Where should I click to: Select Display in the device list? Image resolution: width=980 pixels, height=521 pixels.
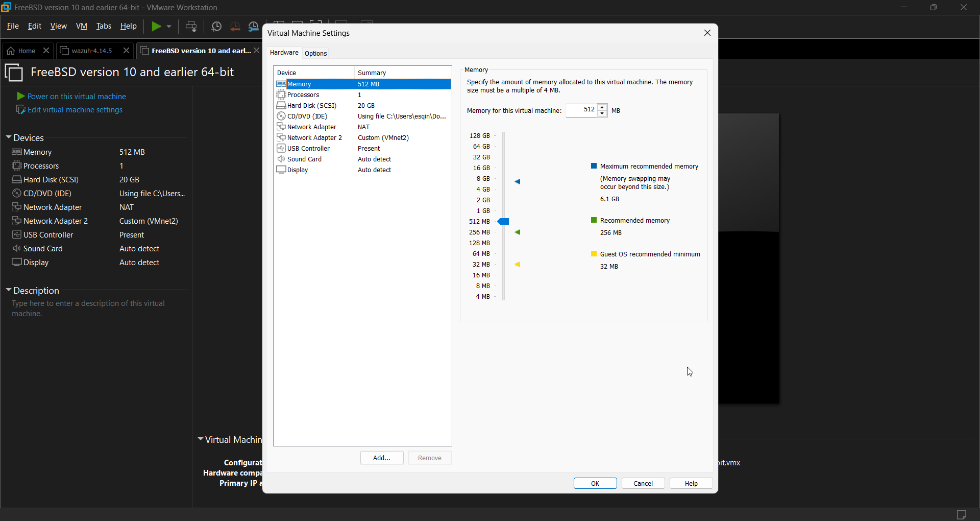coord(363,170)
